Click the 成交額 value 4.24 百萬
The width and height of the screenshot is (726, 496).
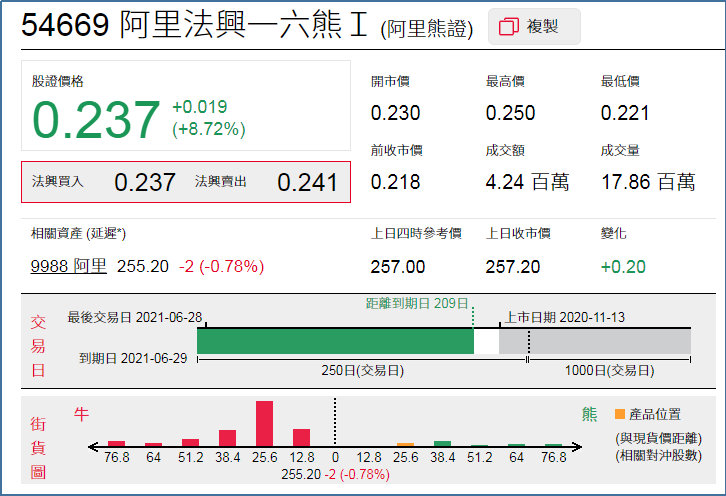pyautogui.click(x=527, y=182)
